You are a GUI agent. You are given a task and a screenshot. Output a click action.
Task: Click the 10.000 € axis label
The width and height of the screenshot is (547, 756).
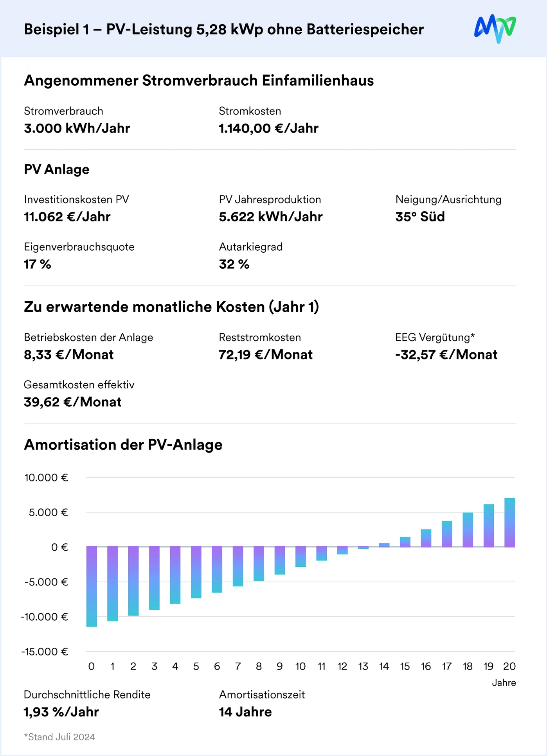(46, 478)
